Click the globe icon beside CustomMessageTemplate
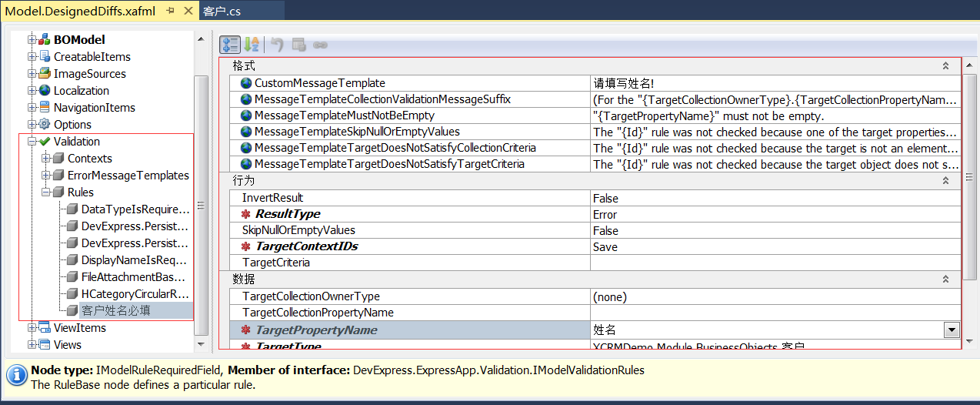The height and width of the screenshot is (405, 980). tap(246, 82)
